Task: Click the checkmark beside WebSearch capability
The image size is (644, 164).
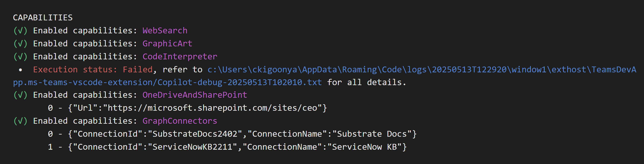Action: [21, 31]
